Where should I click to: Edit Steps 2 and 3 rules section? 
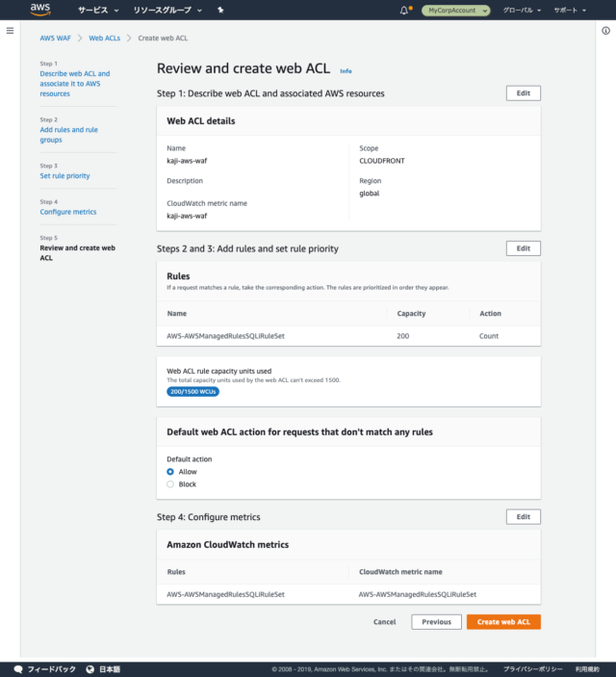click(x=524, y=248)
